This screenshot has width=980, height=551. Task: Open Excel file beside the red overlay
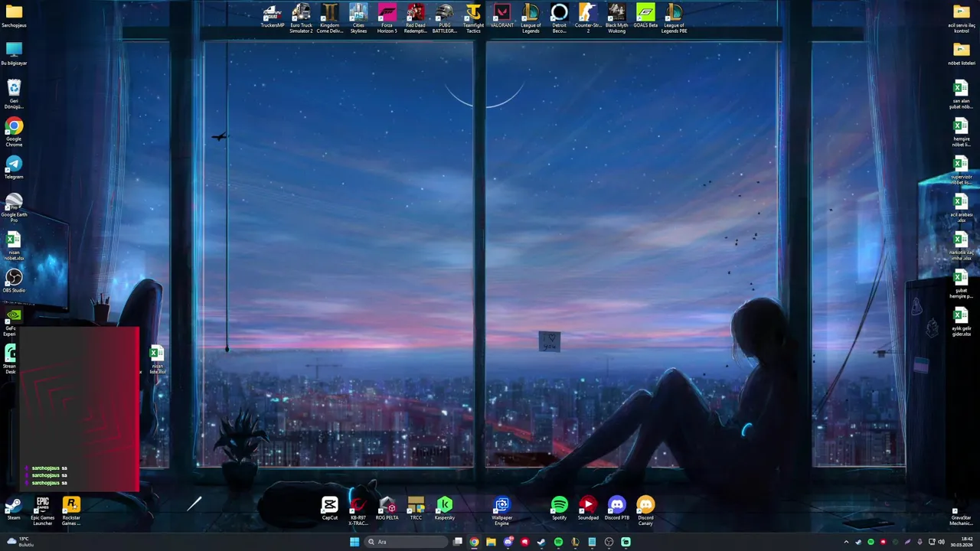click(x=157, y=360)
